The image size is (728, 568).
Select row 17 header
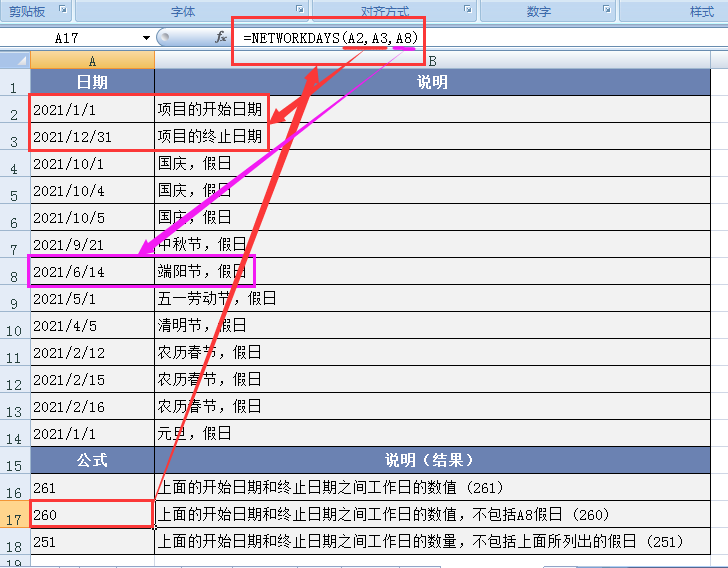[15, 514]
